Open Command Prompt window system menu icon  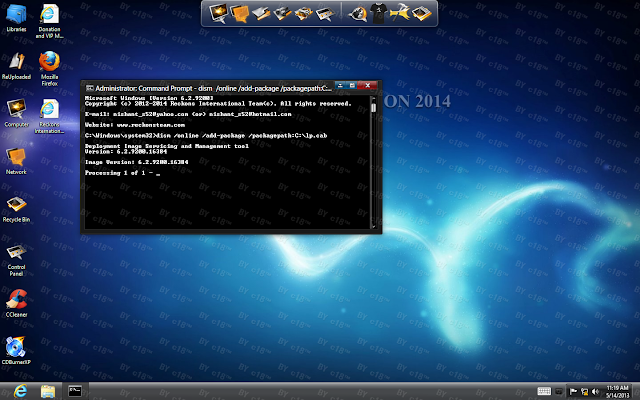(89, 88)
